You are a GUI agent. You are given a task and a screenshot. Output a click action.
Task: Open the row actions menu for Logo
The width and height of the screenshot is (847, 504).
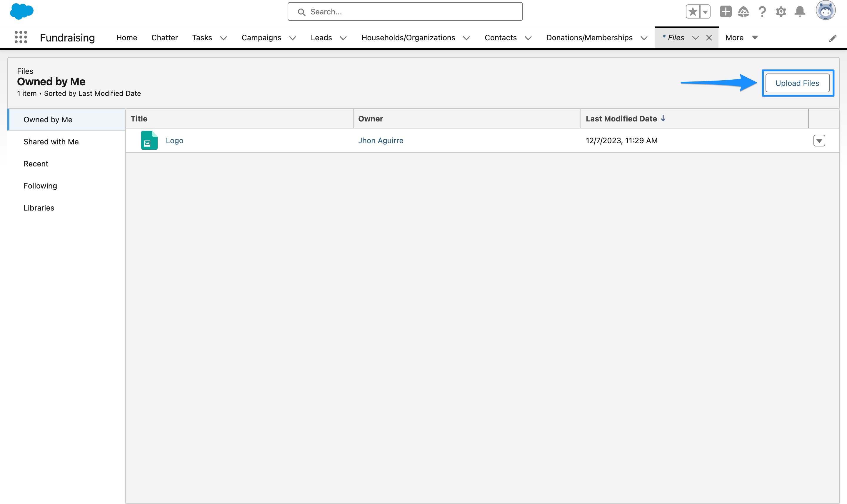click(x=819, y=140)
